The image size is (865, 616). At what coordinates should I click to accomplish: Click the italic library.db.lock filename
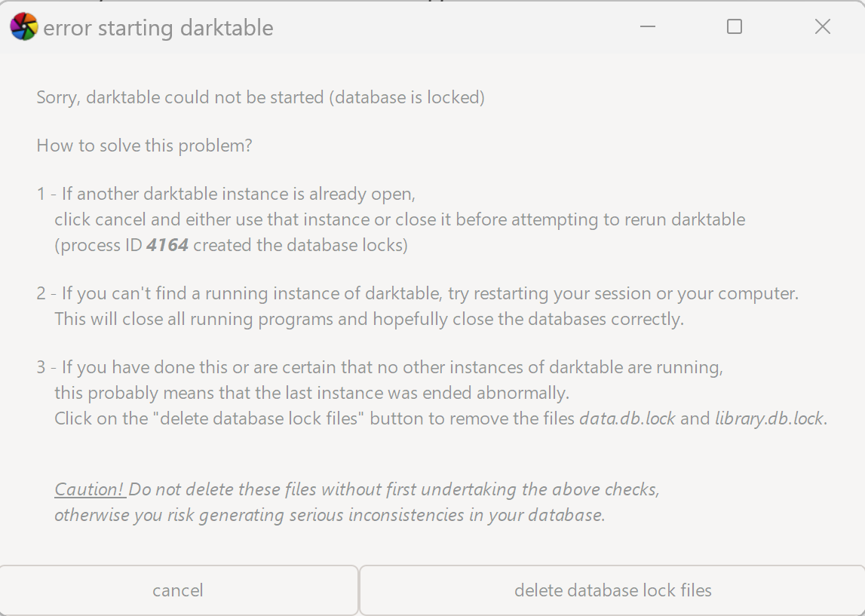(x=769, y=418)
